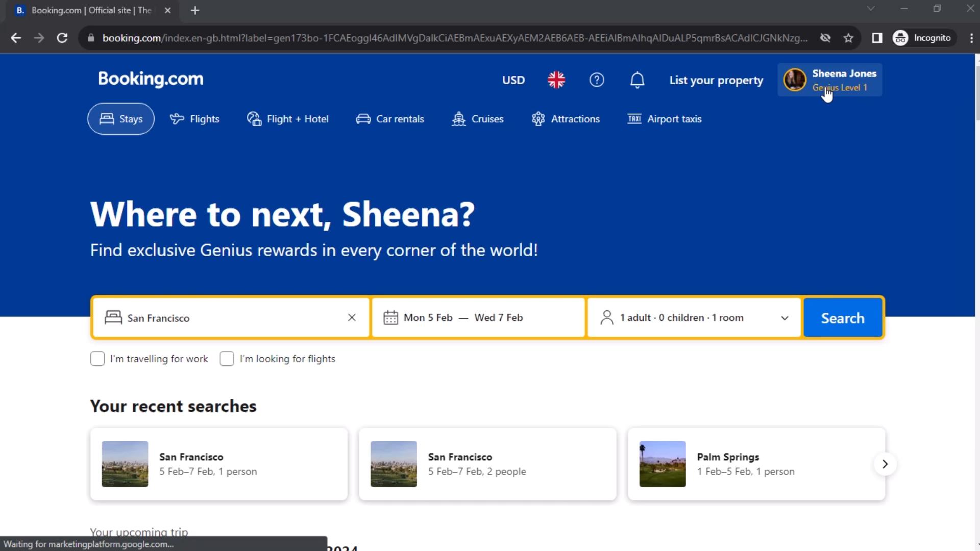980x551 pixels.
Task: Toggle I'm travelling for work checkbox
Action: [97, 358]
